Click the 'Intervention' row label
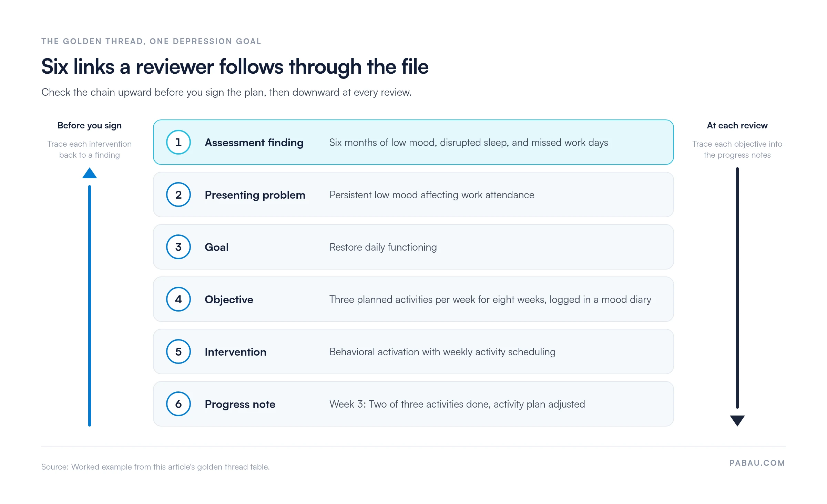 235,352
